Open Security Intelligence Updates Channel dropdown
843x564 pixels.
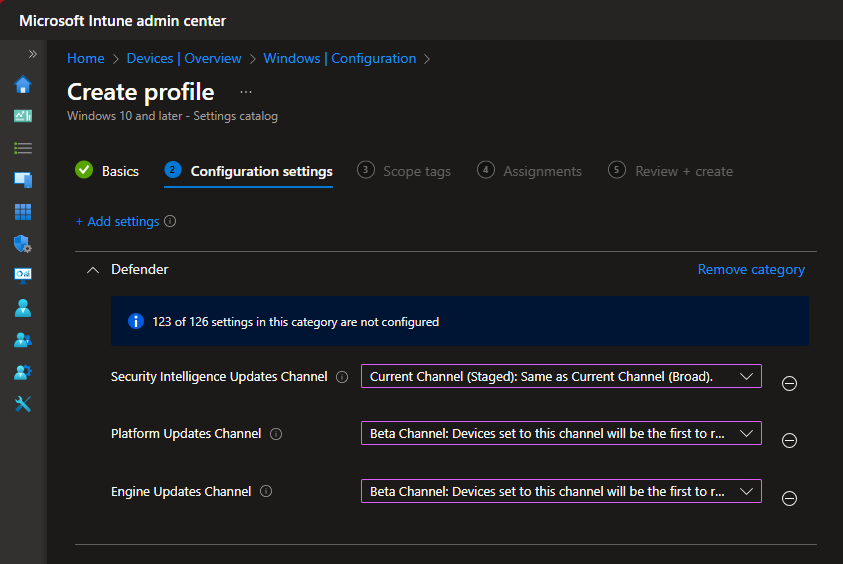coord(561,376)
